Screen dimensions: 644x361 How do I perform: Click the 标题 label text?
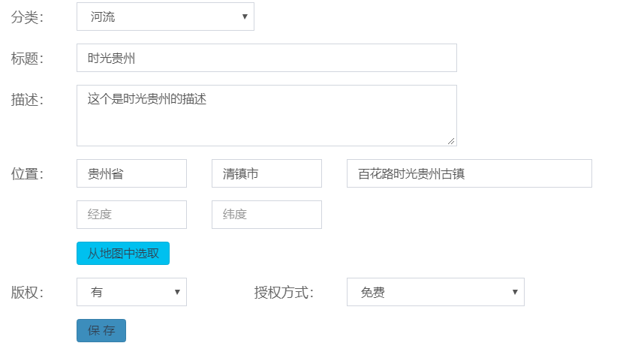28,59
